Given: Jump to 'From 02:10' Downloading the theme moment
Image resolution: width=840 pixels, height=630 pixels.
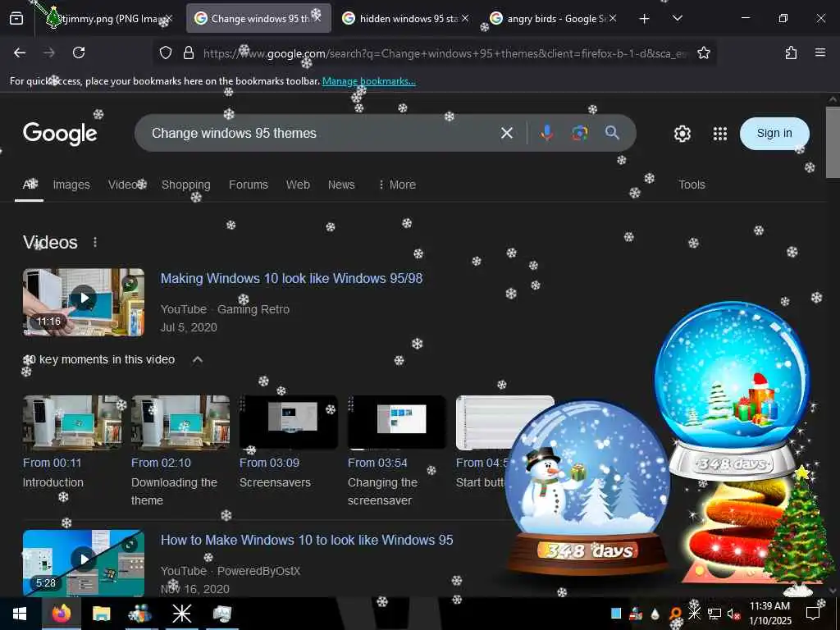Looking at the screenshot, I should (161, 463).
